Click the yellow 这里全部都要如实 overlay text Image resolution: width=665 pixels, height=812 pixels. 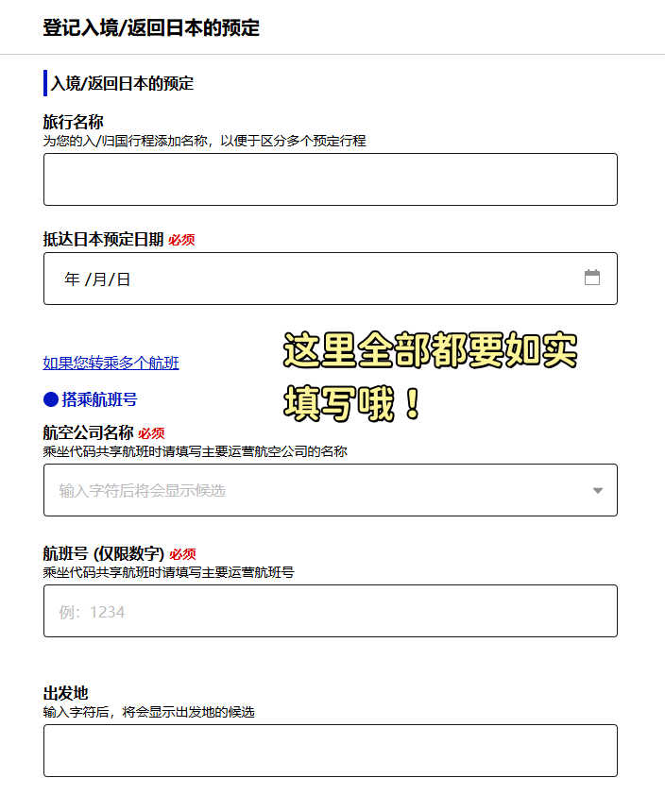pos(430,350)
